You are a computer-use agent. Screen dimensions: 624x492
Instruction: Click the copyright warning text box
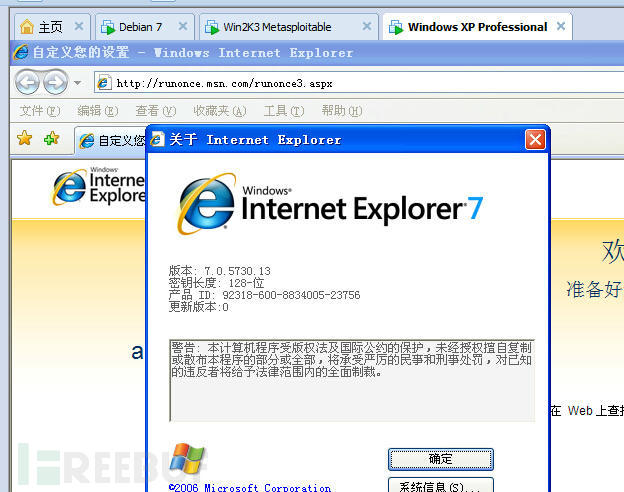click(x=352, y=380)
